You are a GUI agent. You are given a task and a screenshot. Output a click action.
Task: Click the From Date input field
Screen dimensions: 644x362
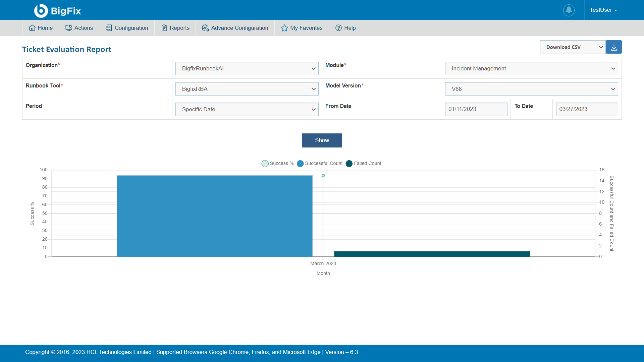click(x=476, y=109)
